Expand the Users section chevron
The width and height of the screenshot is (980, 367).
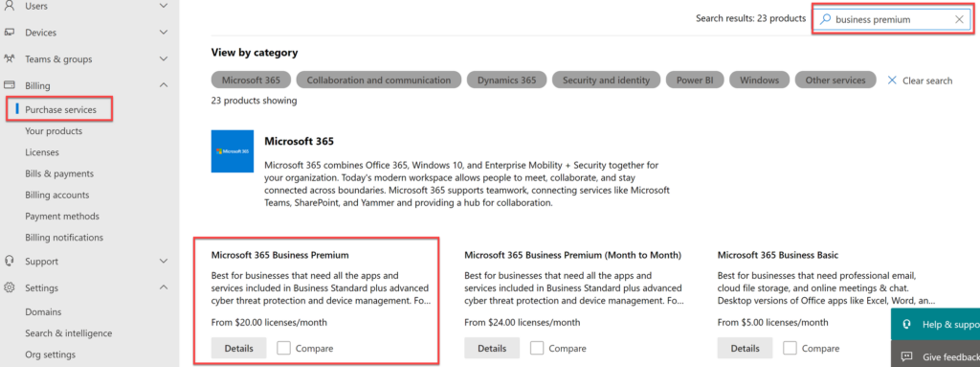coord(164,6)
